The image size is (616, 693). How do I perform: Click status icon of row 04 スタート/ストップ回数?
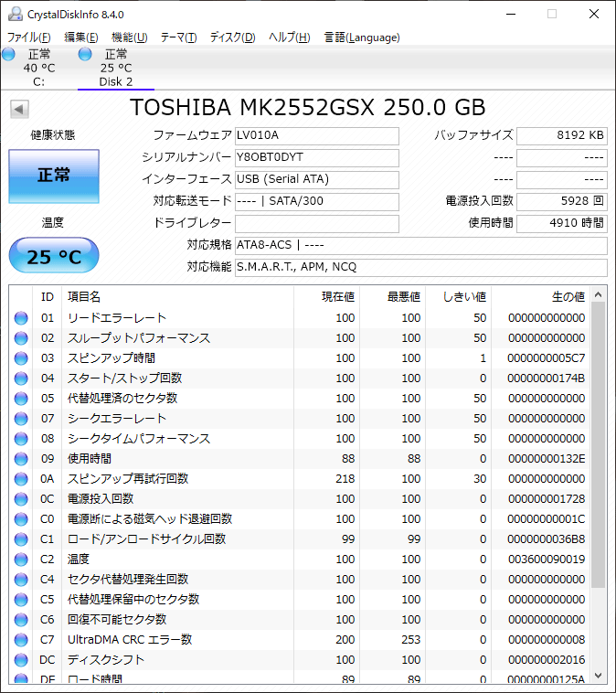(x=21, y=378)
